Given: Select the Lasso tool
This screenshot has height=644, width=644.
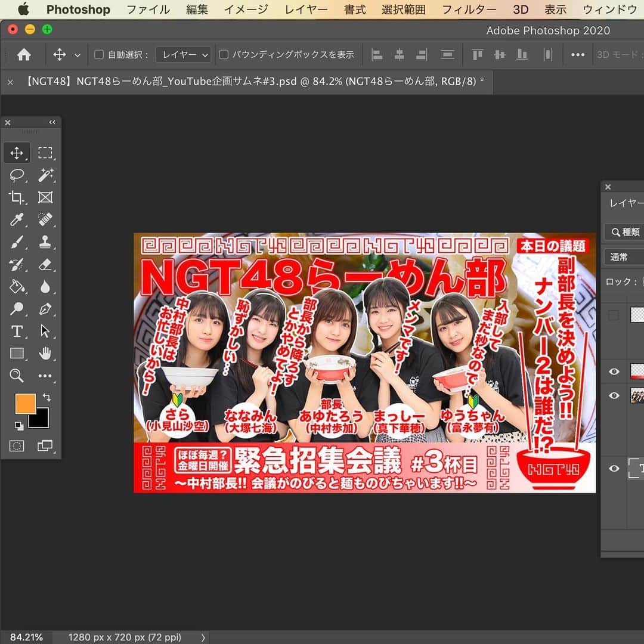Looking at the screenshot, I should [17, 175].
